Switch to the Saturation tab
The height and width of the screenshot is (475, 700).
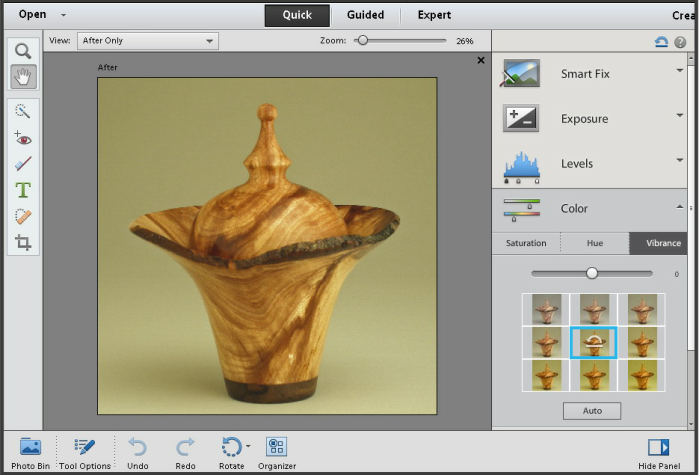point(526,243)
